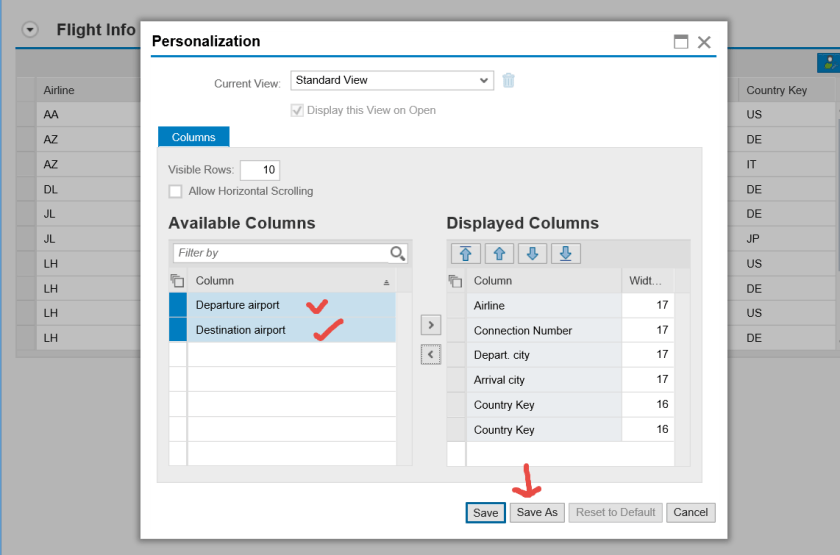Sort Available Columns by Column header
The width and height of the screenshot is (840, 555).
coord(290,281)
